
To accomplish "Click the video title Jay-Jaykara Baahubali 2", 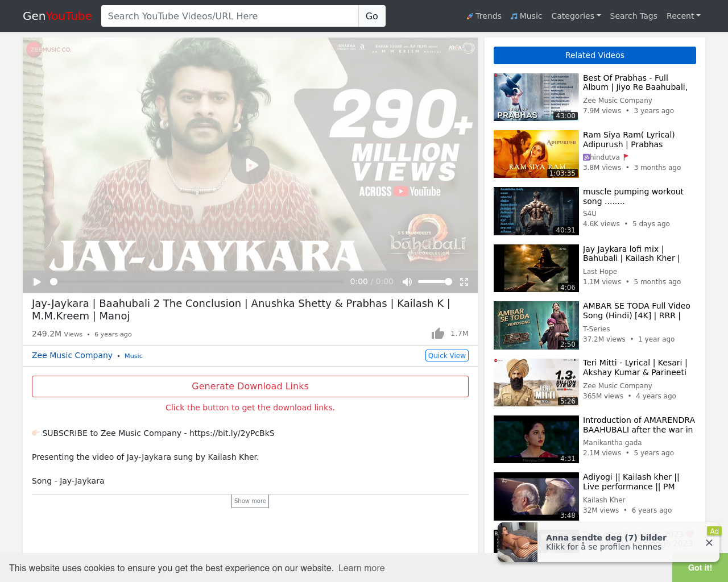I will [241, 310].
